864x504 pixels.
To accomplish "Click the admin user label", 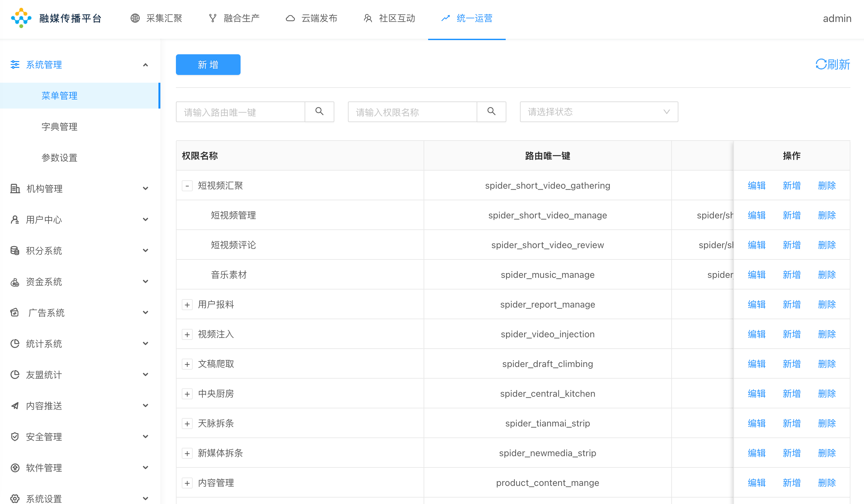I will point(837,18).
